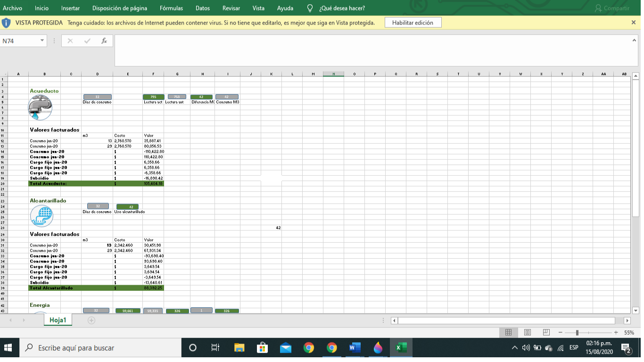
Task: Click the zoom slider handle
Action: click(x=577, y=332)
